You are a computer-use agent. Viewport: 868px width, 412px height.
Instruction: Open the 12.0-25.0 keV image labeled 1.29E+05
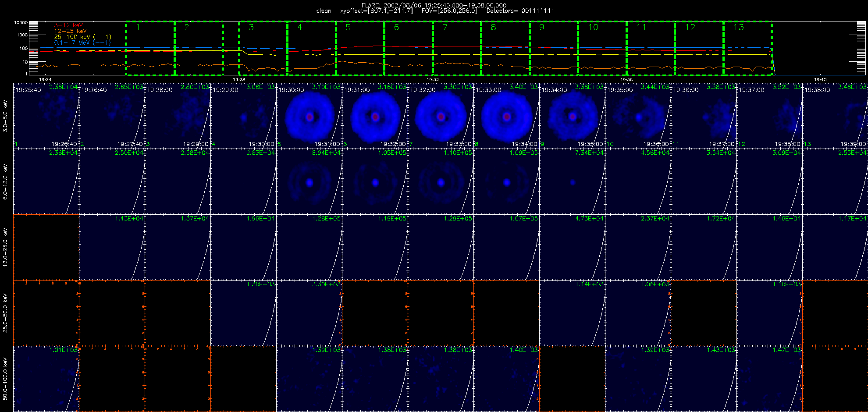point(441,247)
